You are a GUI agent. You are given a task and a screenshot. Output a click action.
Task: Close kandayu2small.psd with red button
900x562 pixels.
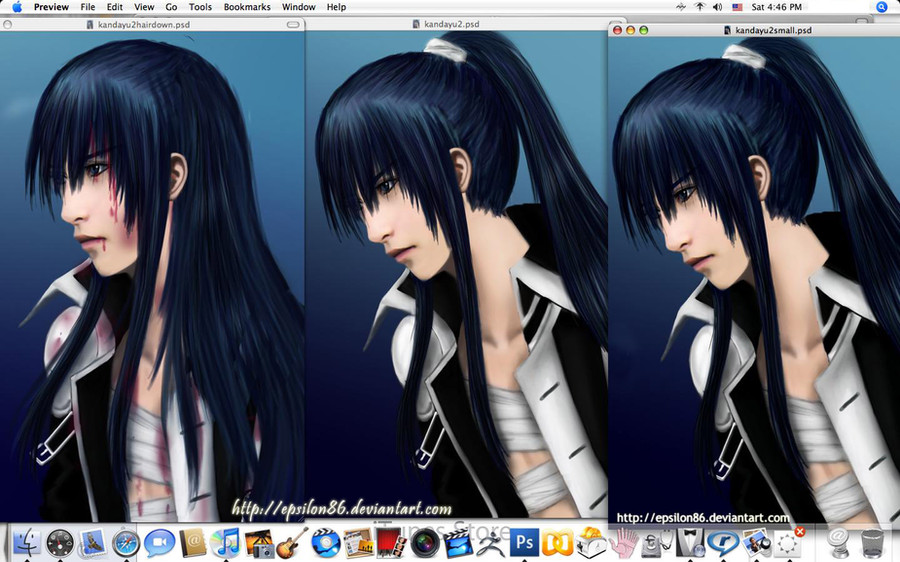coord(618,30)
